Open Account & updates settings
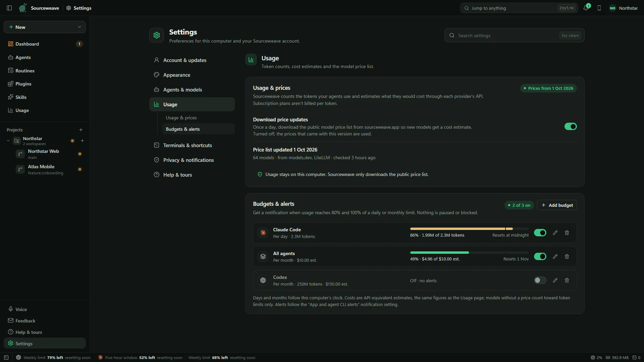This screenshot has width=644, height=362. pos(192,60)
